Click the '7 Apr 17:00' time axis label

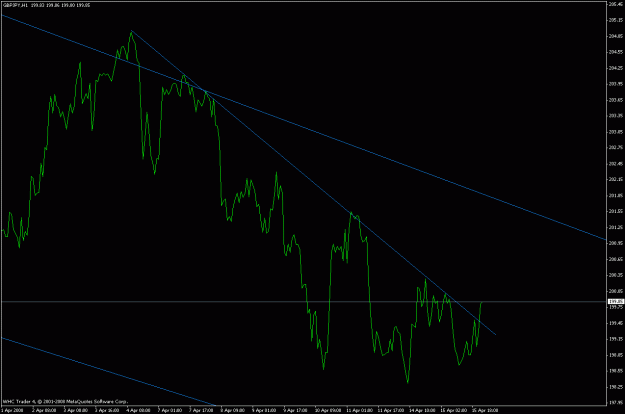click(x=201, y=410)
